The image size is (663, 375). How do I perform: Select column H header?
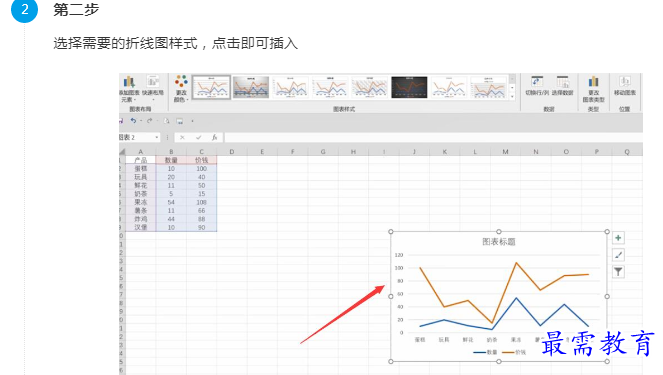coord(353,151)
